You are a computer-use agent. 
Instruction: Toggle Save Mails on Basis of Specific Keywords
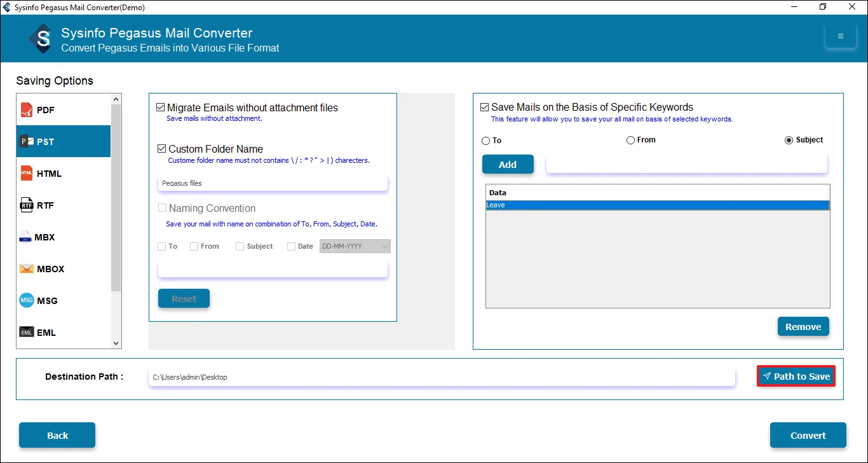(485, 107)
